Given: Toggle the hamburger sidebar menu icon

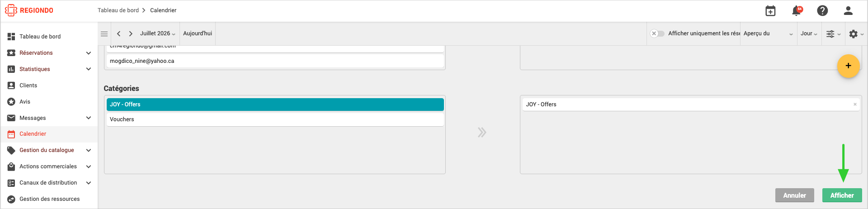Looking at the screenshot, I should coord(104,33).
